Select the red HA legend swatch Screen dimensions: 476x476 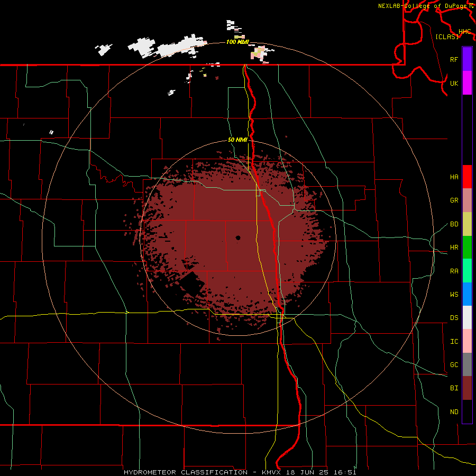(467, 177)
